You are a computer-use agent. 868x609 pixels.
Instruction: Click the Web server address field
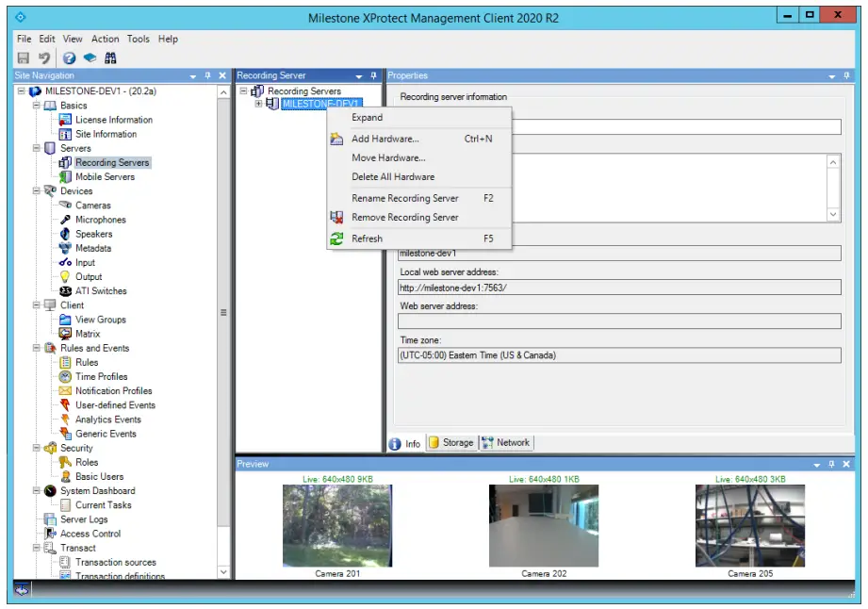tap(619, 321)
